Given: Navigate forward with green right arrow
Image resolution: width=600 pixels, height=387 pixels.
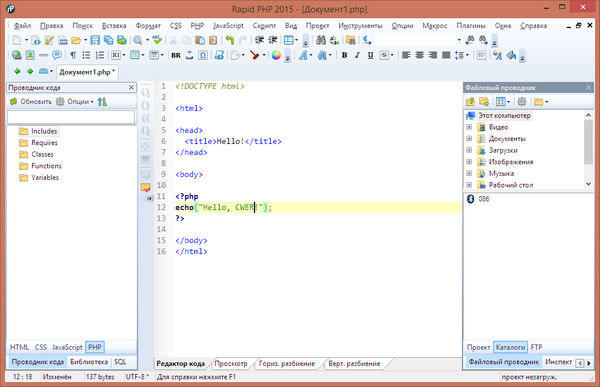Looking at the screenshot, I should click(x=30, y=71).
